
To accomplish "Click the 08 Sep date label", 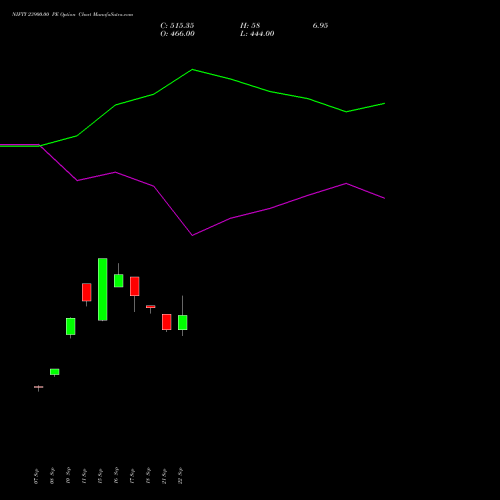I will pos(52,476).
